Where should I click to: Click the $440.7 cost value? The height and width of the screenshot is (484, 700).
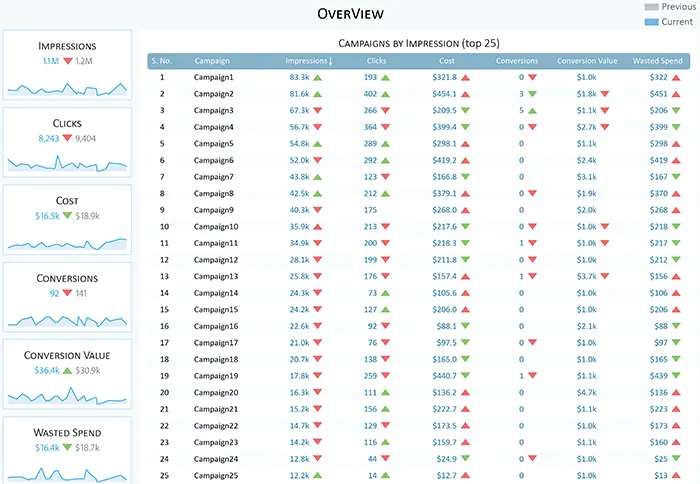(444, 376)
